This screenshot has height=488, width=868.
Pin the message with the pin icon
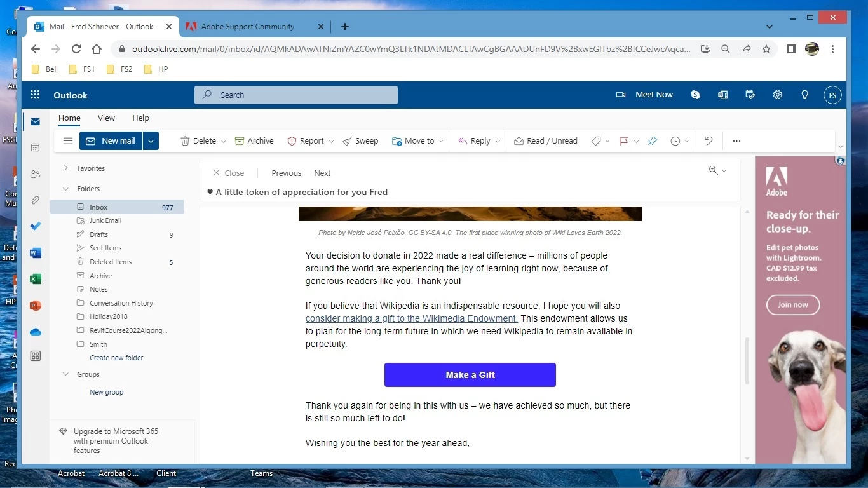tap(652, 141)
